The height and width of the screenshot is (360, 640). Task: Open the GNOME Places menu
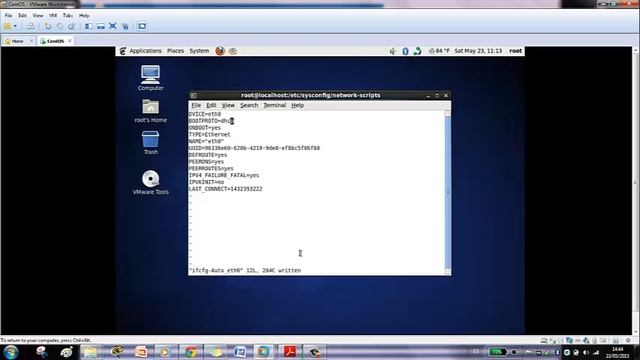point(176,51)
